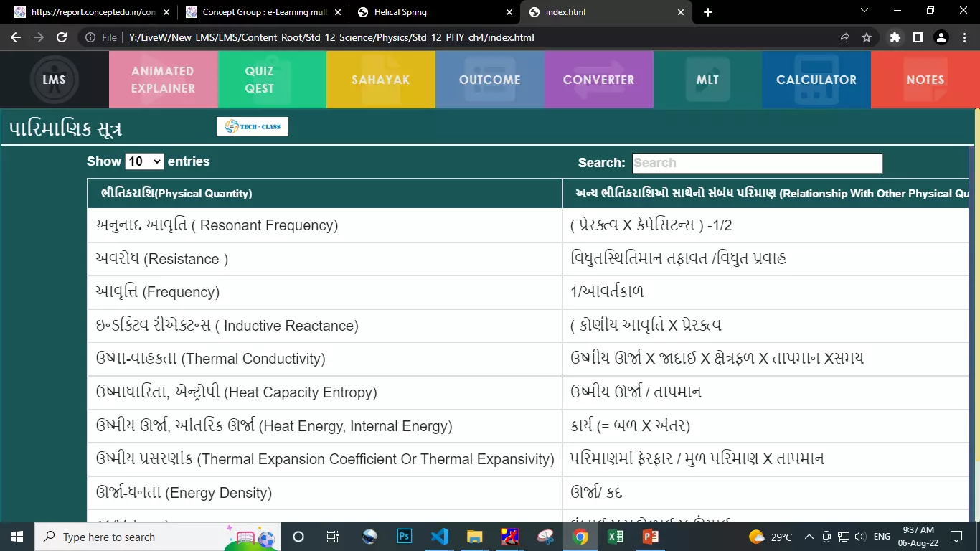This screenshot has width=980, height=551.
Task: Open the Quiz Qest section
Action: point(259,80)
